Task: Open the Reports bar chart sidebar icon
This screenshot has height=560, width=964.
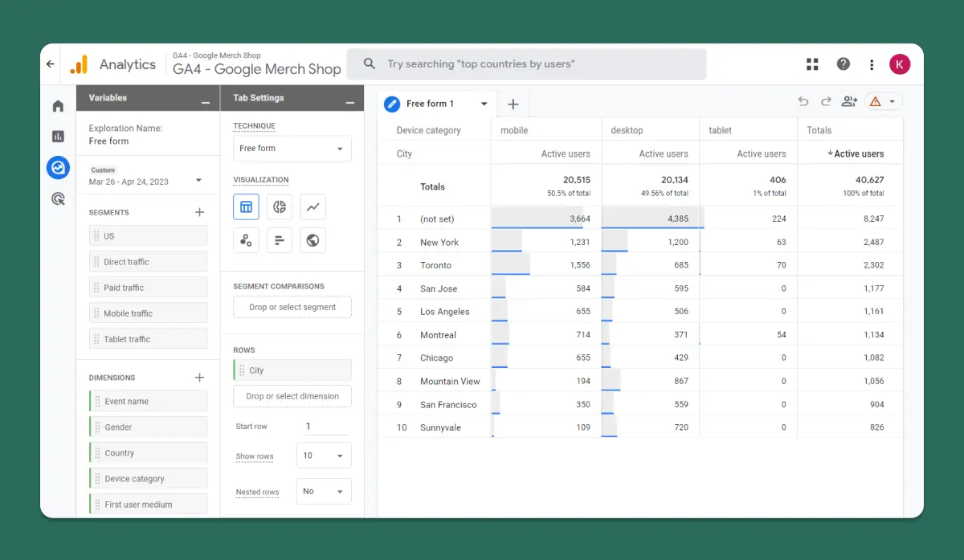Action: point(58,137)
